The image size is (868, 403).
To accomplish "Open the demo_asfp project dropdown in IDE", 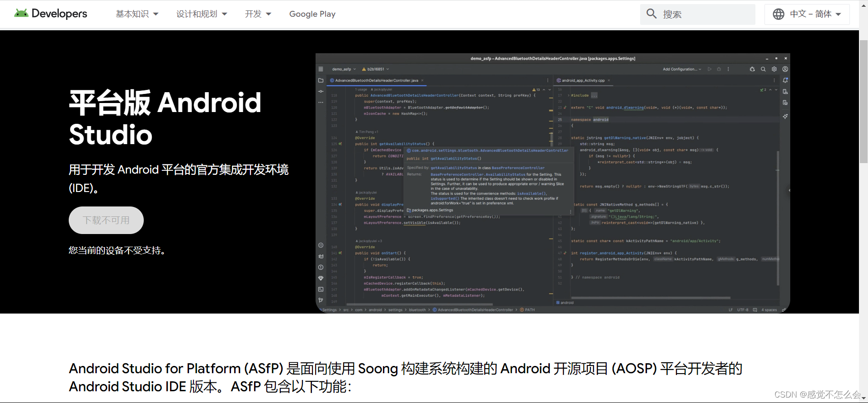I will point(344,69).
